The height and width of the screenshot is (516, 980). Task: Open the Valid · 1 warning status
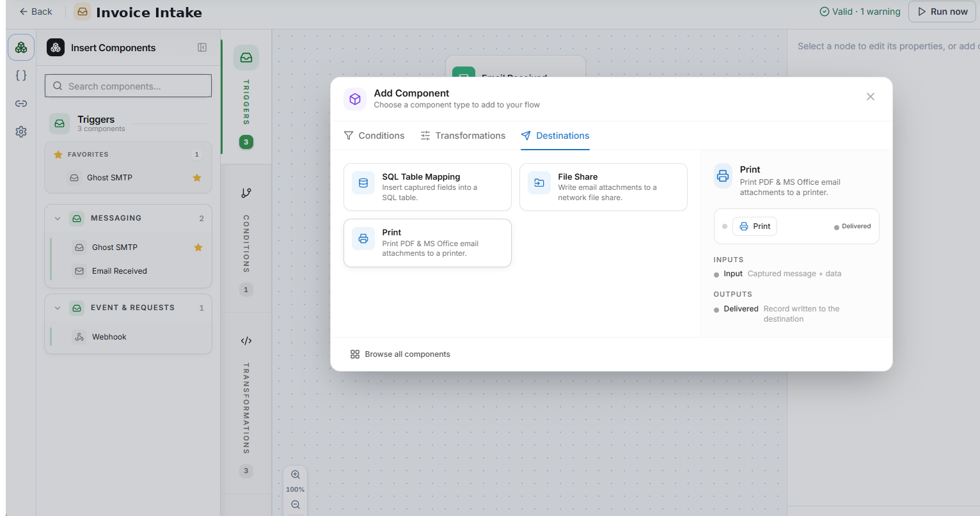coord(860,12)
